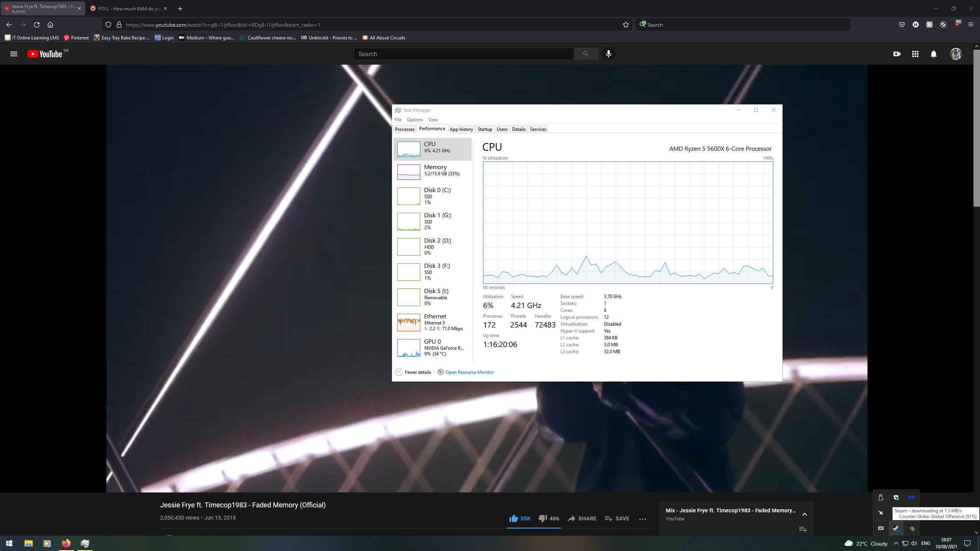Click the Steam tray icon
Viewport: 980px width, 551px height.
[x=896, y=528]
